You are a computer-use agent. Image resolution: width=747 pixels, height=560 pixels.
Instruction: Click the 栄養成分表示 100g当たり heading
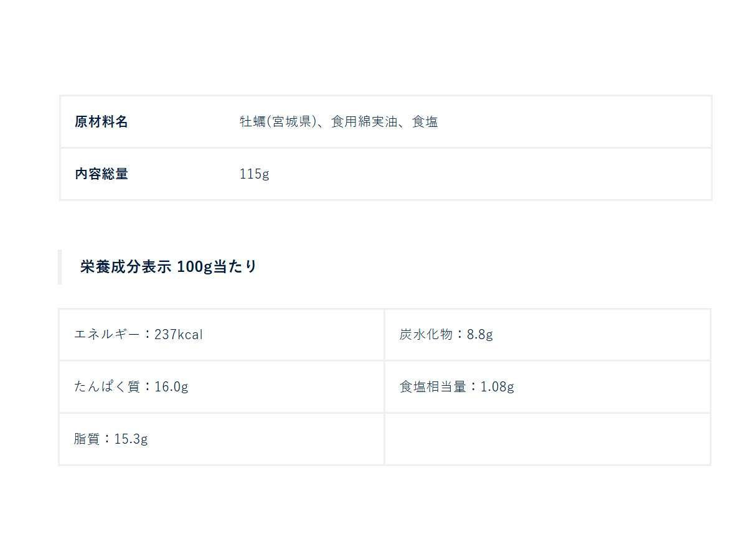168,267
